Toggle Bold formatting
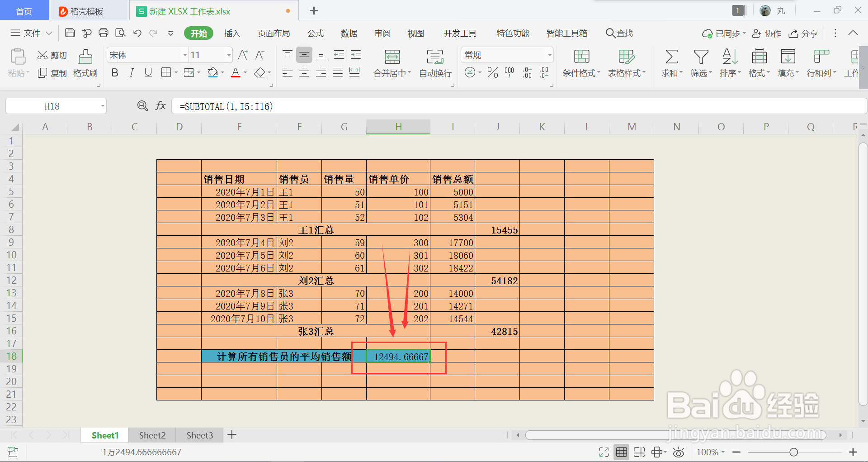This screenshot has height=462, width=868. (115, 73)
